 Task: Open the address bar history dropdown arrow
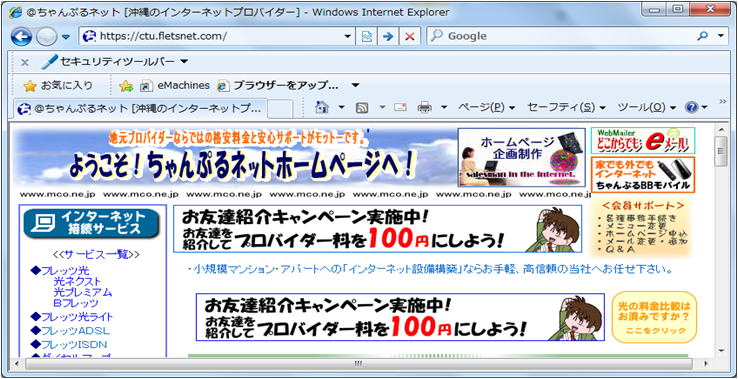pyautogui.click(x=347, y=36)
